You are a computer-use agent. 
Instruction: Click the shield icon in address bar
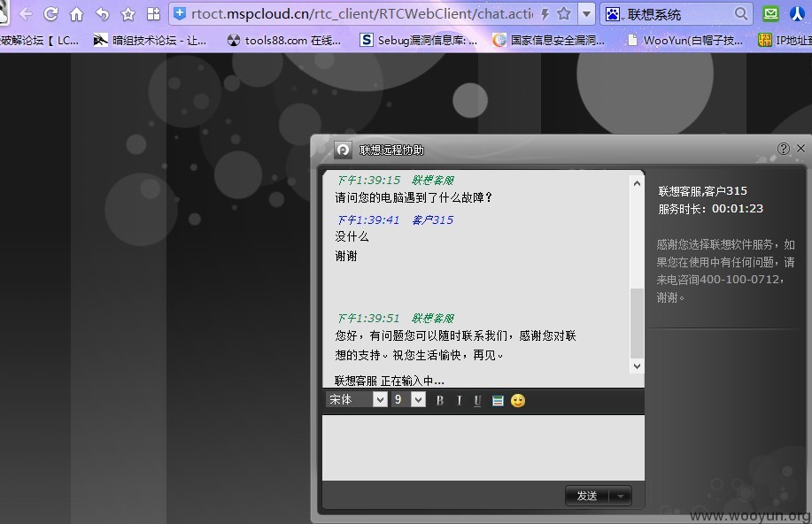click(x=180, y=14)
